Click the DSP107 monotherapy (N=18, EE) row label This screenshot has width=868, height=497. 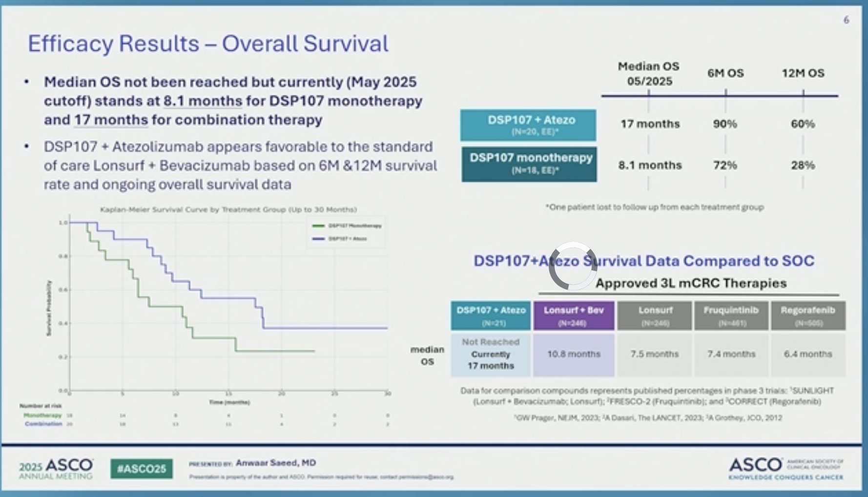click(529, 164)
